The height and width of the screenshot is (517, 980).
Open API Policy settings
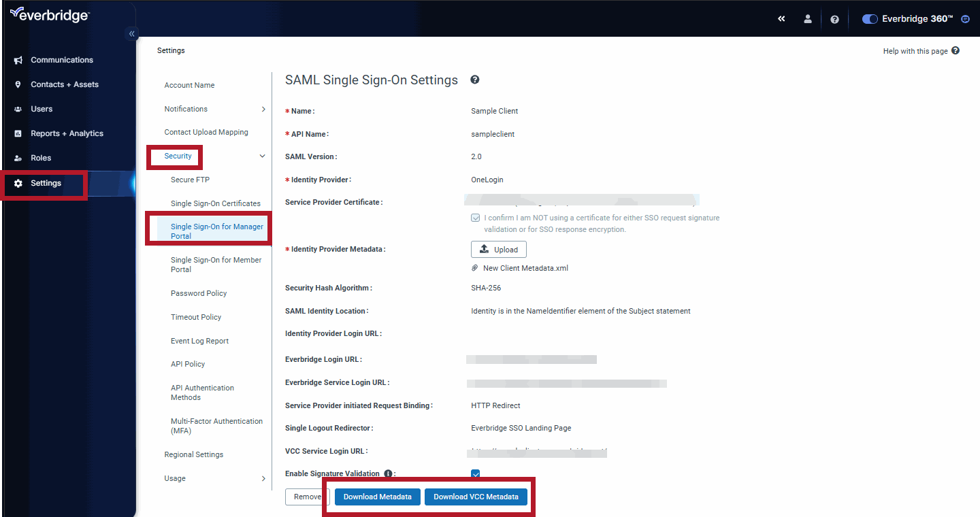point(188,364)
